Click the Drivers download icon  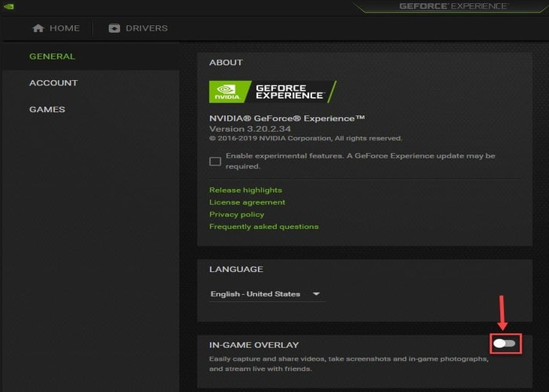[115, 28]
